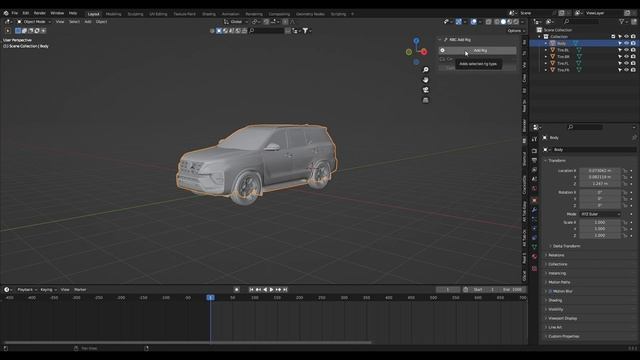Expand the Custom Properties panel
Viewport: 640px width, 360px height.
(563, 336)
